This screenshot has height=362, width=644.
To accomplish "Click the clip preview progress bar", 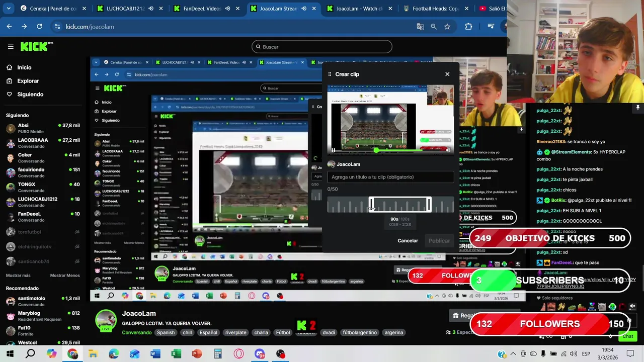I will point(390,150).
